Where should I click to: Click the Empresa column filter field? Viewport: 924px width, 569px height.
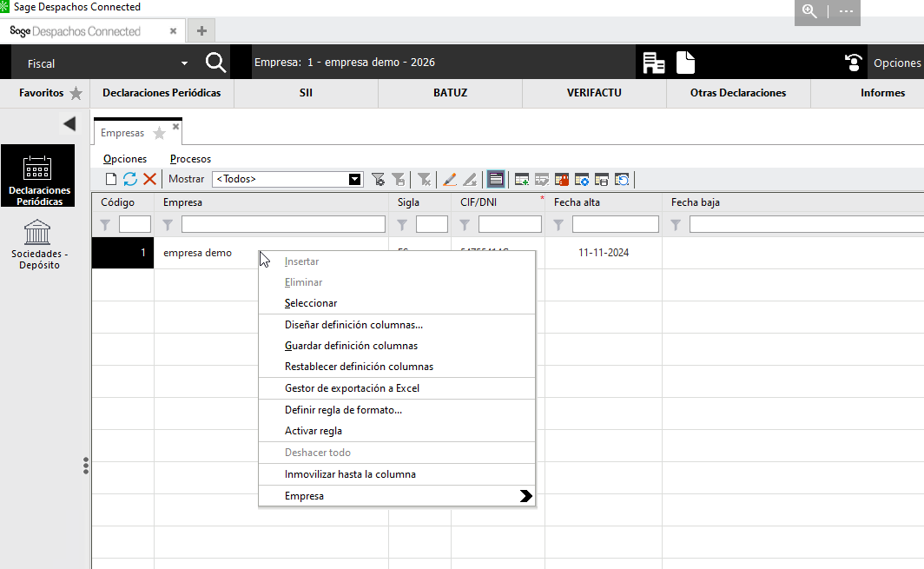(x=282, y=224)
